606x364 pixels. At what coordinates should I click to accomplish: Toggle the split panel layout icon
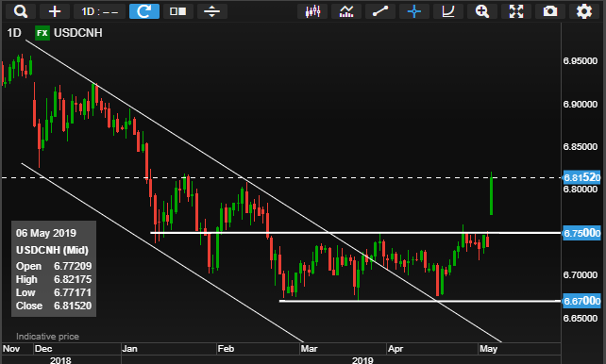coord(178,11)
